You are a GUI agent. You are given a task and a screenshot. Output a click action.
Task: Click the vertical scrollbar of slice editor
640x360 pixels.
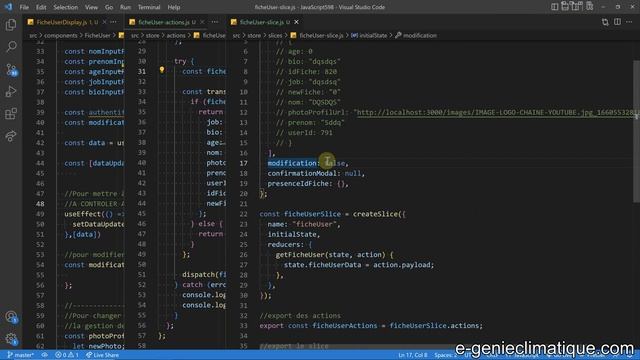636,131
